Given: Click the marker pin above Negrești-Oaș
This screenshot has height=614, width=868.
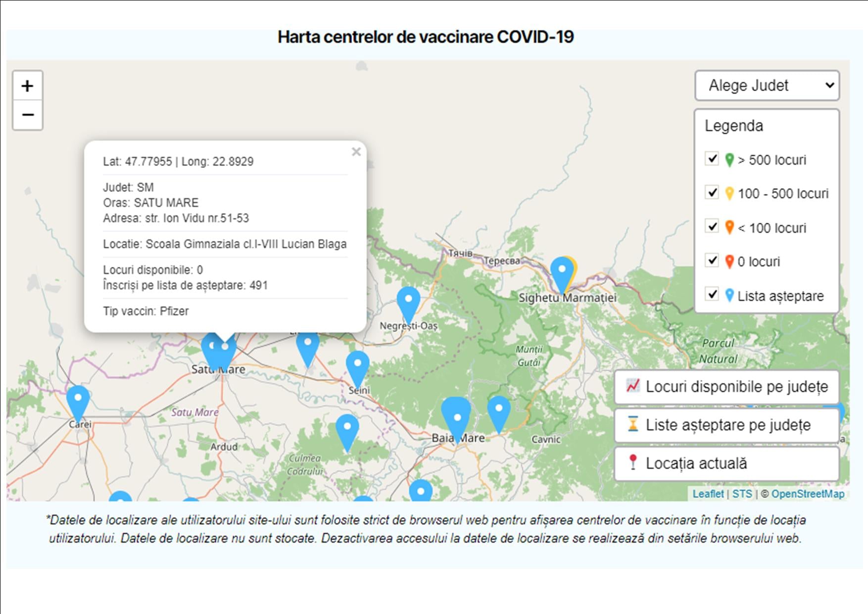Looking at the screenshot, I should [409, 298].
